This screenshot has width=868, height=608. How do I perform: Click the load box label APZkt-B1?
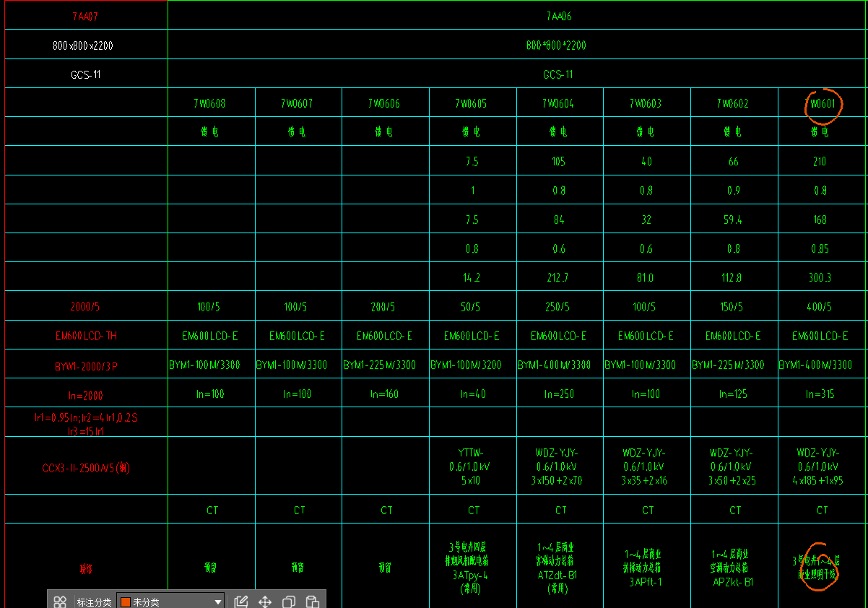pyautogui.click(x=732, y=581)
